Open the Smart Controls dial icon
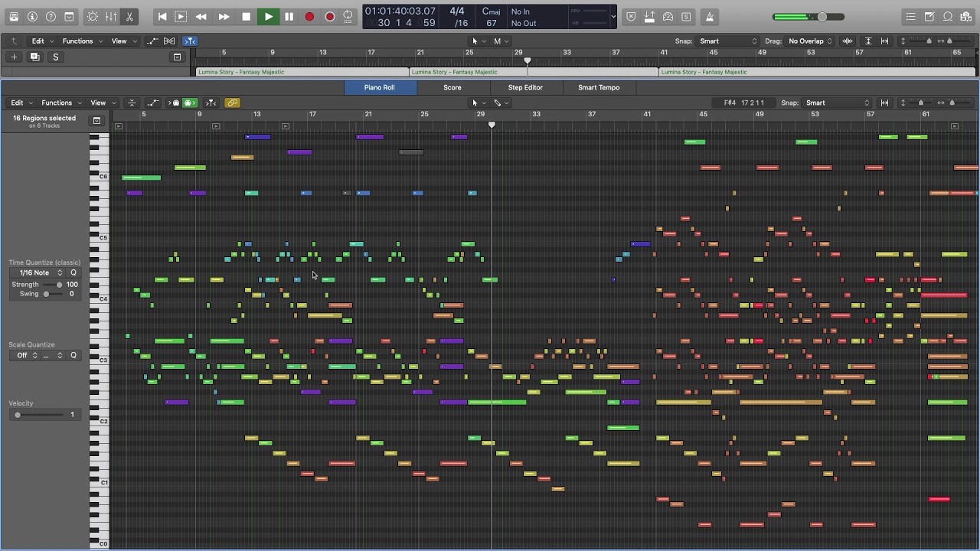 coord(93,17)
